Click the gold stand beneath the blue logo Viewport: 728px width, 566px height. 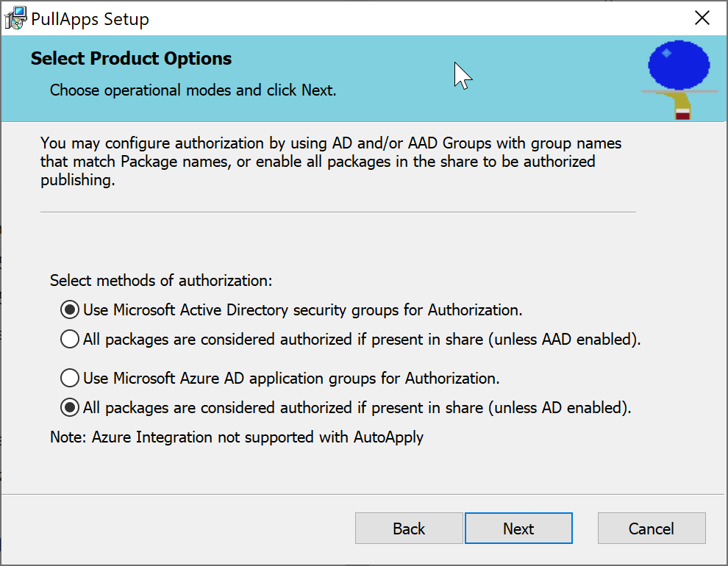pos(680,105)
